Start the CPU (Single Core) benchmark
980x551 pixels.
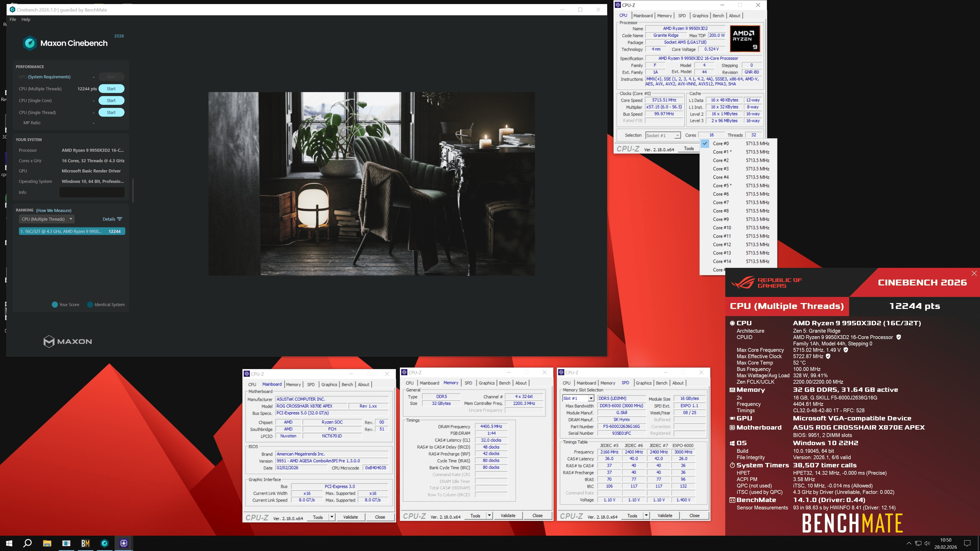pos(111,101)
